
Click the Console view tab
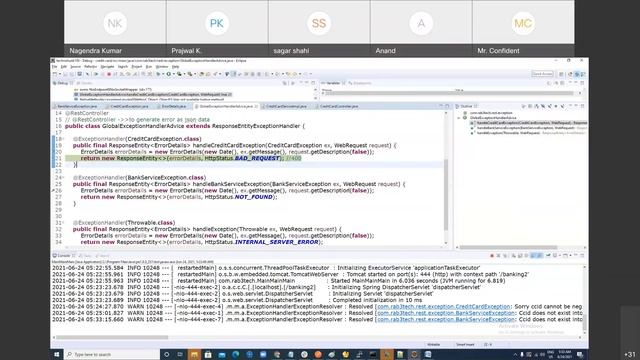(63, 256)
